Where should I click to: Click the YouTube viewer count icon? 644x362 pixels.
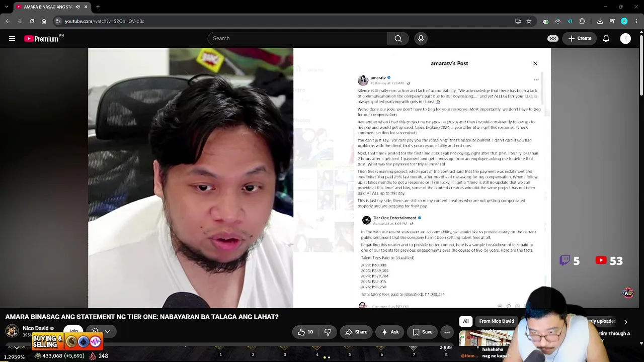pyautogui.click(x=601, y=260)
